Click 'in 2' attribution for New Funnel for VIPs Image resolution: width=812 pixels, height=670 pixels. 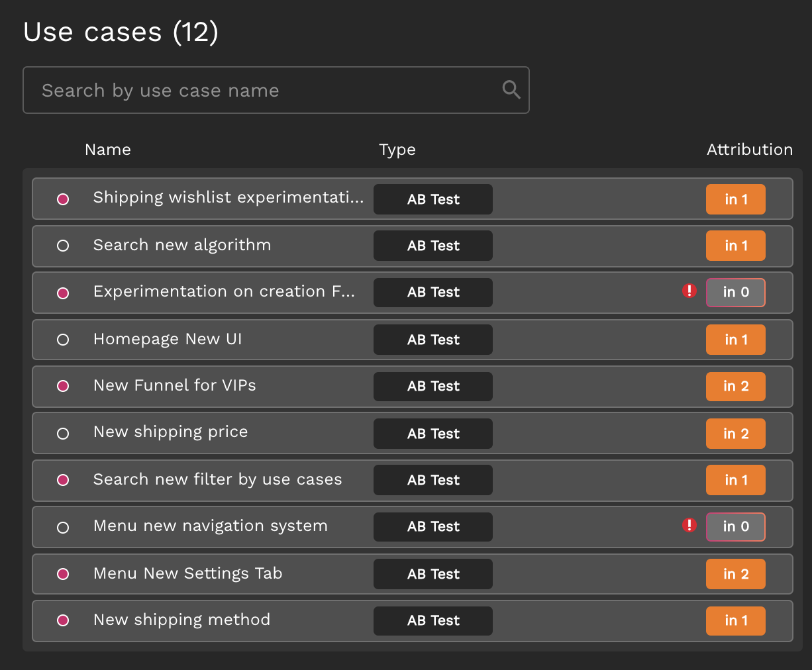click(x=736, y=386)
